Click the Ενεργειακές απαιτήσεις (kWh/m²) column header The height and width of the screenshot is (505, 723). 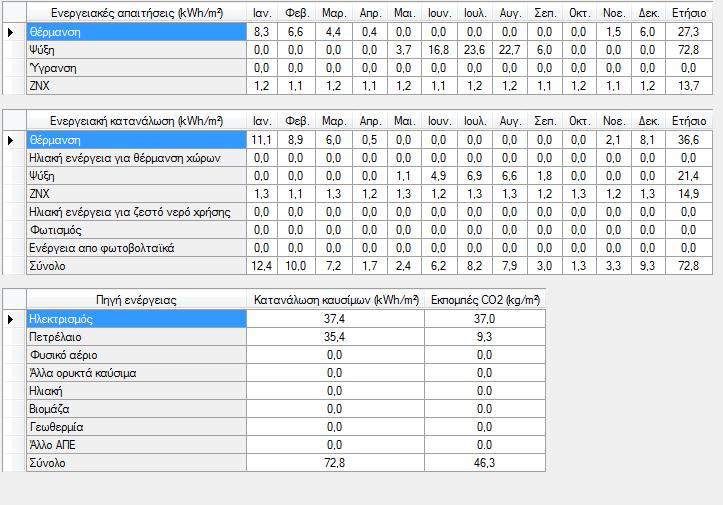(x=136, y=13)
